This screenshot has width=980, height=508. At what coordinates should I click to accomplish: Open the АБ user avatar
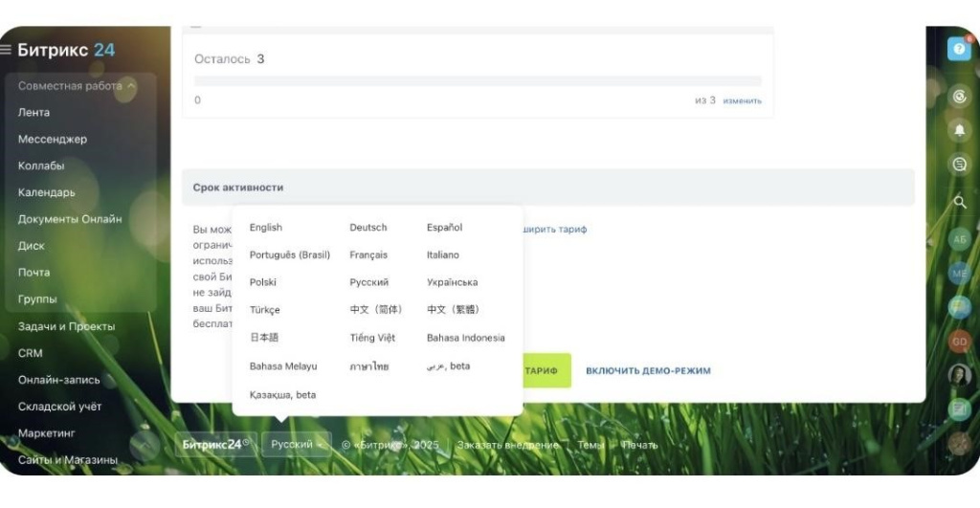click(959, 239)
